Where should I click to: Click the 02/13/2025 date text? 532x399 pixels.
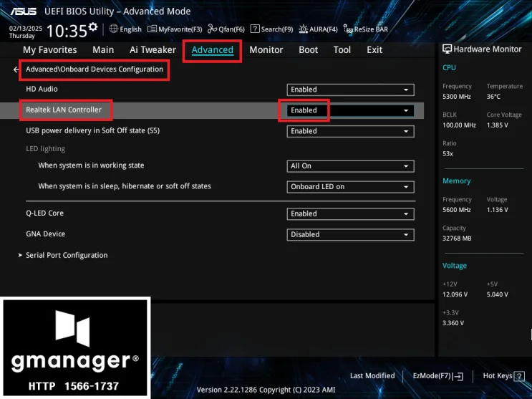[x=26, y=29]
